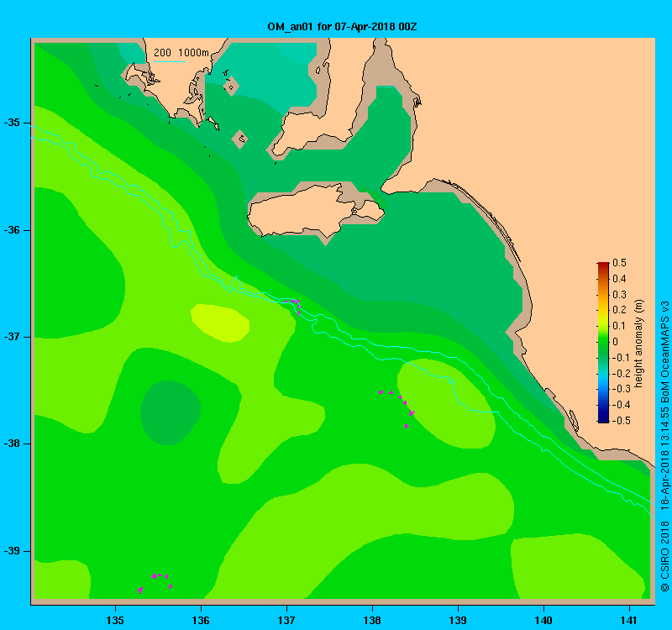Click the dark green anomaly low near 135.6, -37.7
Image resolution: width=672 pixels, height=630 pixels.
pos(171,412)
